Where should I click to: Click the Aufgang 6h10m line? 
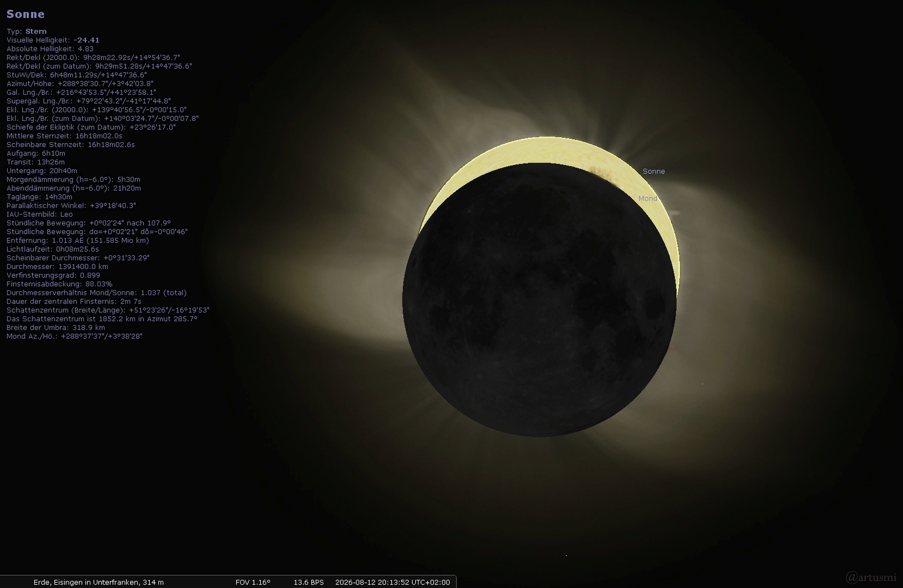pos(36,153)
